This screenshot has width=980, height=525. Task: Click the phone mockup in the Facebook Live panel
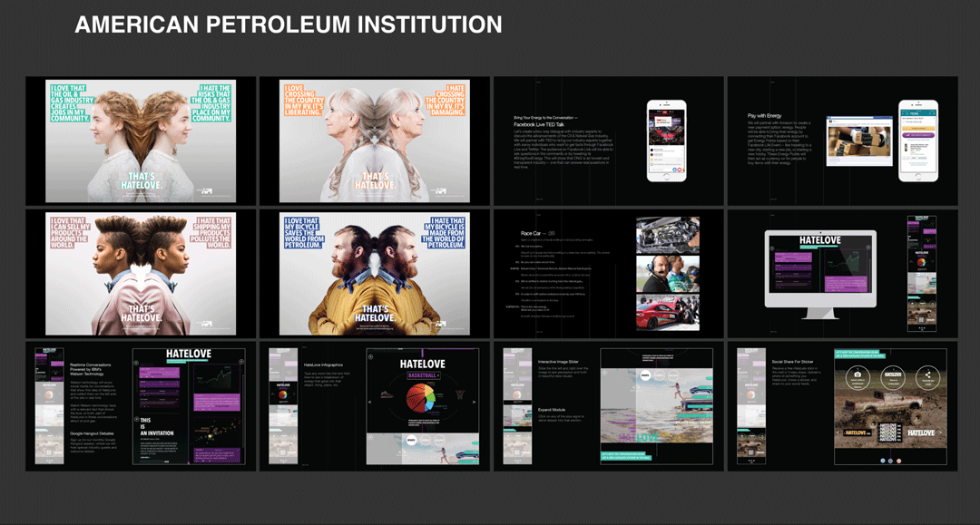point(666,141)
